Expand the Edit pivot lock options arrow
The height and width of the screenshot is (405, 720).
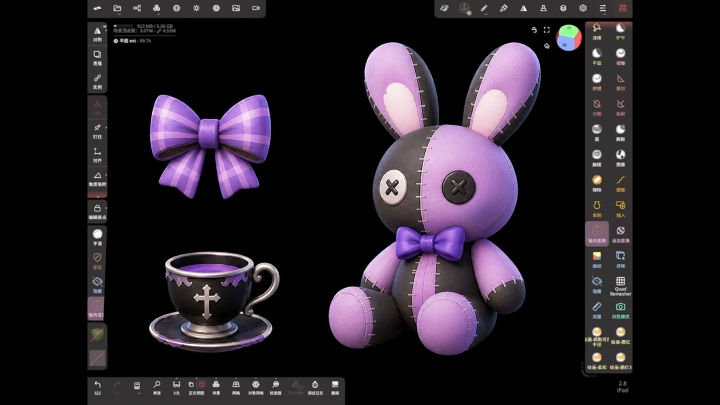(x=106, y=208)
